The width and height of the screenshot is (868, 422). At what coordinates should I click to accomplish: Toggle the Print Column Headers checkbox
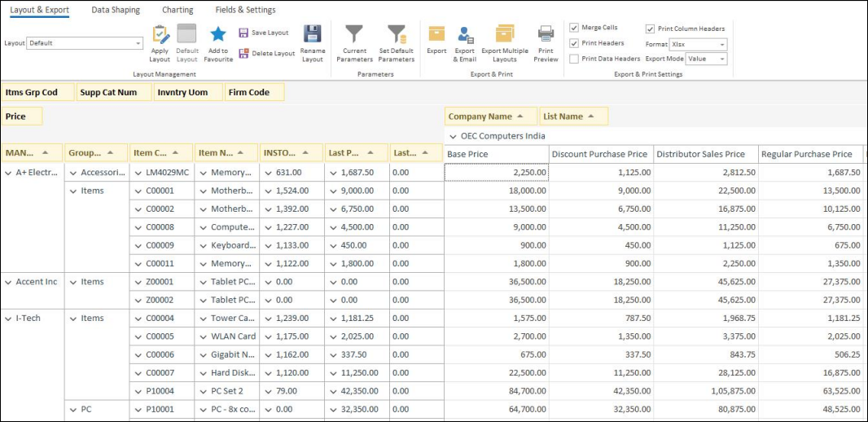click(x=650, y=29)
